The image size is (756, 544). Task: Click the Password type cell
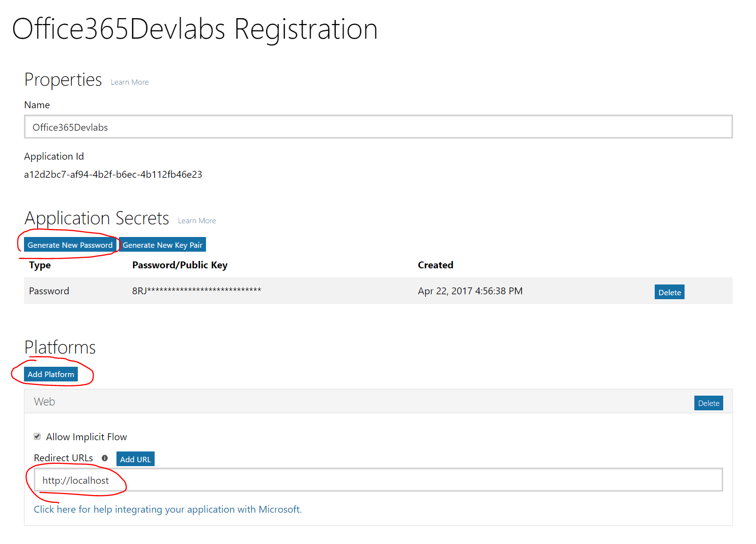click(49, 291)
